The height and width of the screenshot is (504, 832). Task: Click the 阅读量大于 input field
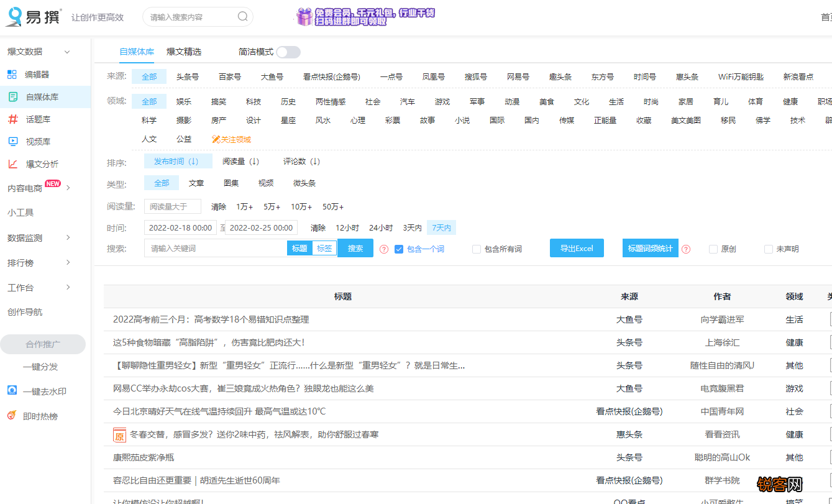(173, 206)
